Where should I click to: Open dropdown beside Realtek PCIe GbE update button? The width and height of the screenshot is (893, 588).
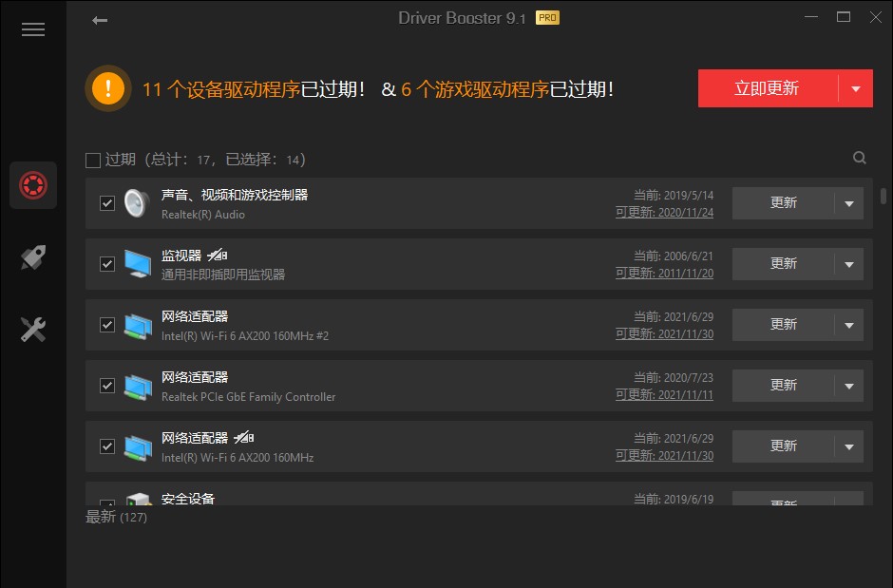850,385
